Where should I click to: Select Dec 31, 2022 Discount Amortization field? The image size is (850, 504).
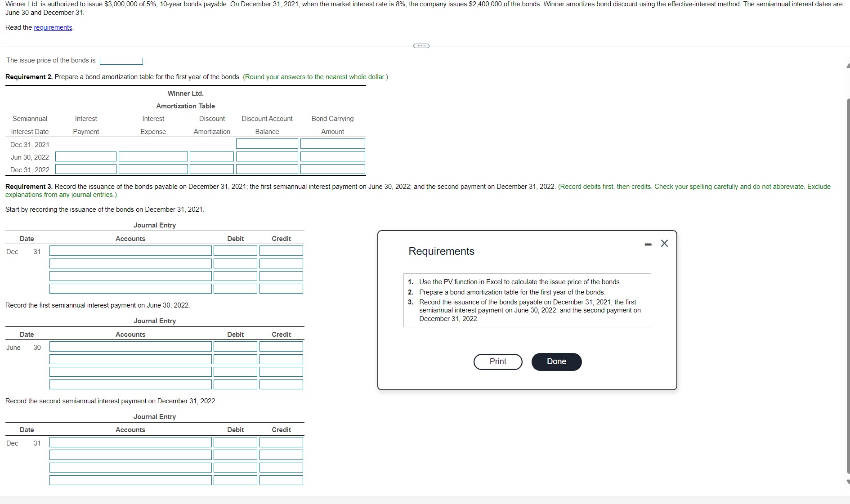[212, 169]
